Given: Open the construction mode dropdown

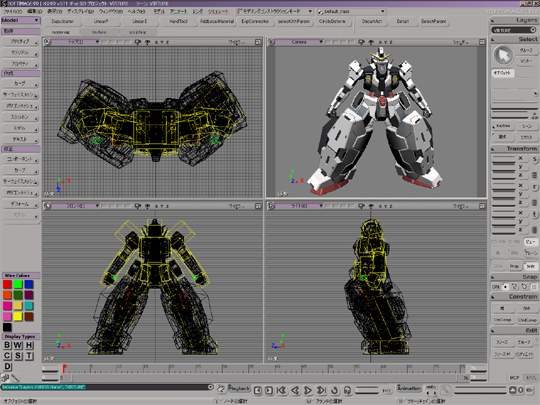Looking at the screenshot, I should [x=275, y=11].
